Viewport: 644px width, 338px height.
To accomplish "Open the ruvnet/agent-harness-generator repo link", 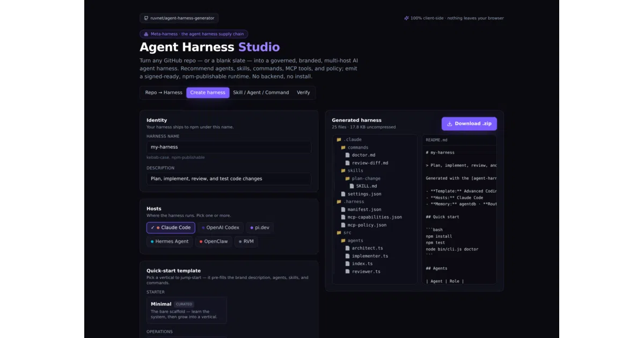I will [x=179, y=18].
